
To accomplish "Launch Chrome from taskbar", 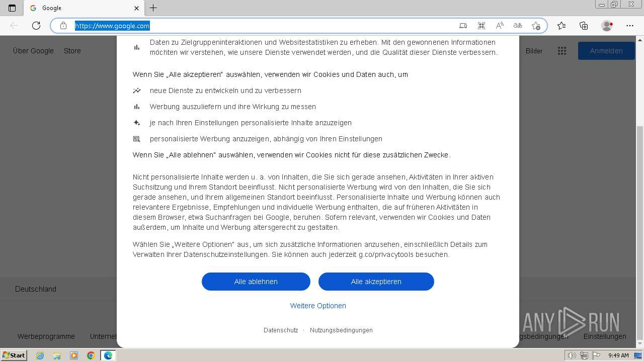I will 91,355.
